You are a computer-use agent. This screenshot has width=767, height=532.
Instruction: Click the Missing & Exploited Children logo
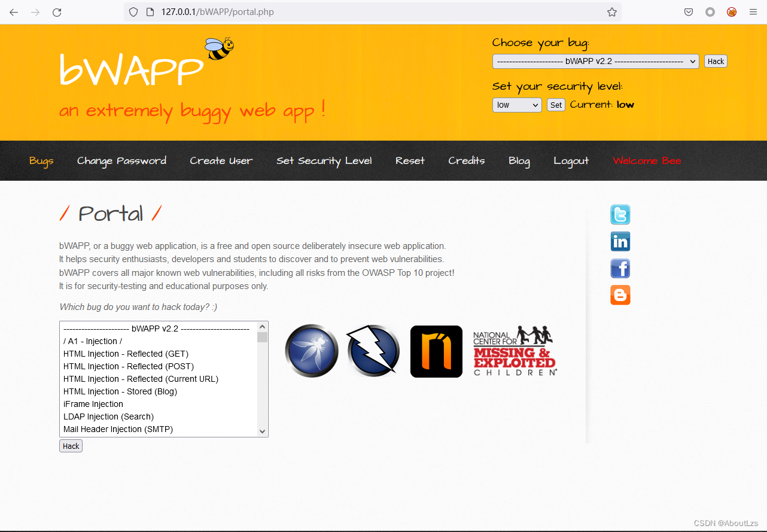[515, 351]
